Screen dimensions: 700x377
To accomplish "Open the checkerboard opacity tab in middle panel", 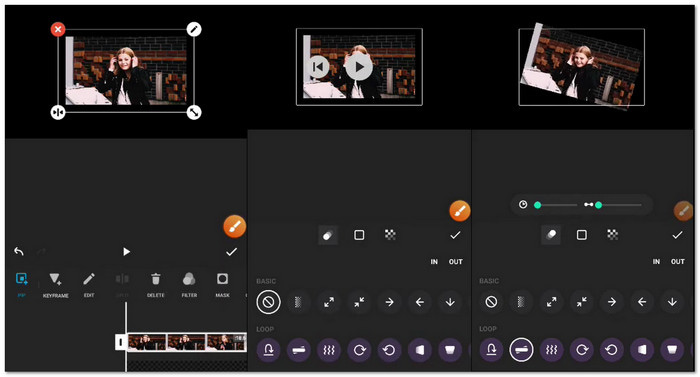I will (390, 235).
